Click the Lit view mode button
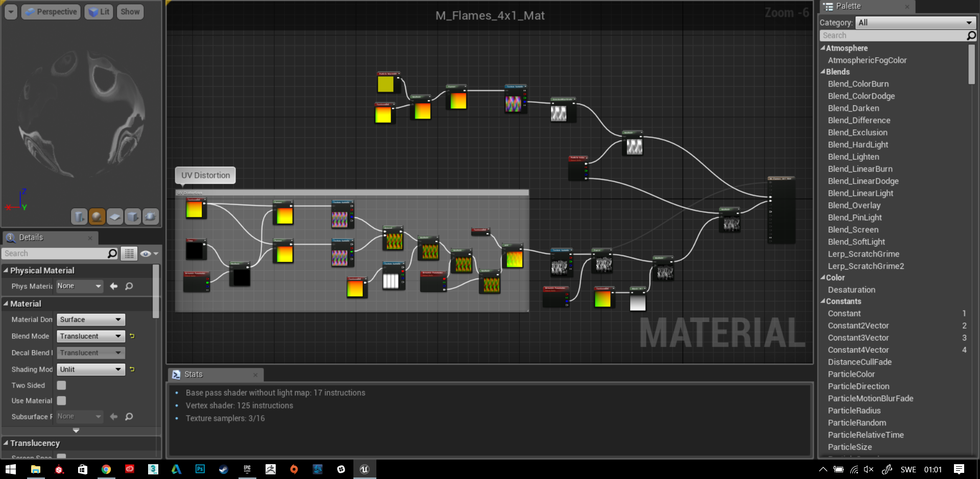The width and height of the screenshot is (980, 479). click(99, 12)
